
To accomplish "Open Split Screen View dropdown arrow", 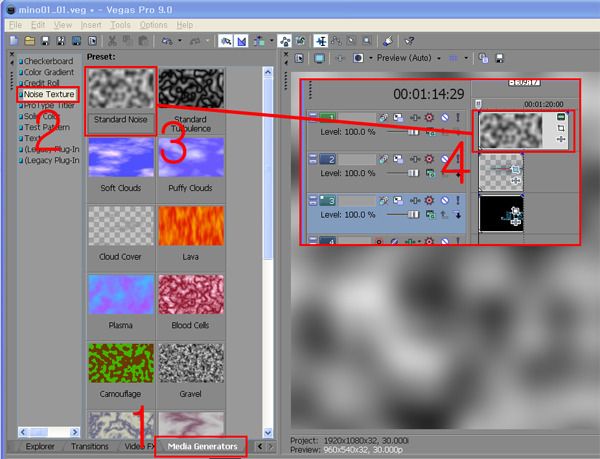I will pos(370,59).
